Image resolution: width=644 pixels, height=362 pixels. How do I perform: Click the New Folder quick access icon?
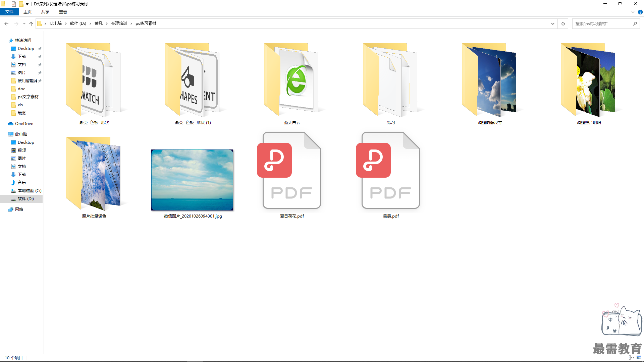pos(21,4)
